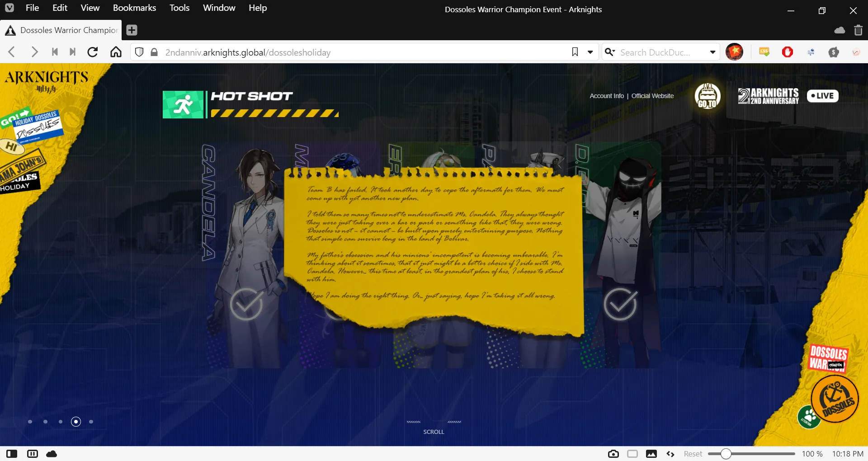This screenshot has height=461, width=868.
Task: Toggle the checkmark on the hooded character
Action: pos(620,305)
